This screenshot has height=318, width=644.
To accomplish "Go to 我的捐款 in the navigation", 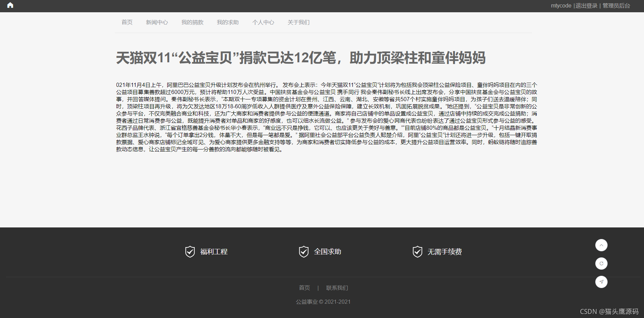I will pos(192,22).
